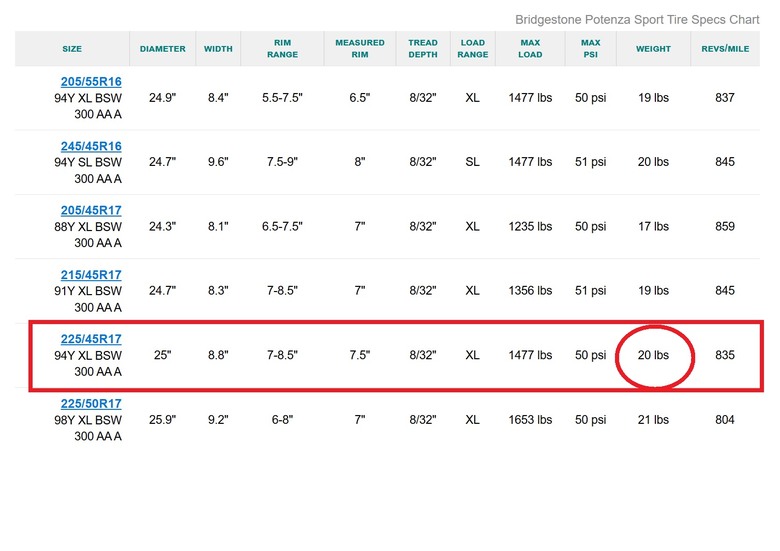The image size is (780, 551).
Task: Open the 245/45R16 tire size link
Action: click(x=91, y=146)
